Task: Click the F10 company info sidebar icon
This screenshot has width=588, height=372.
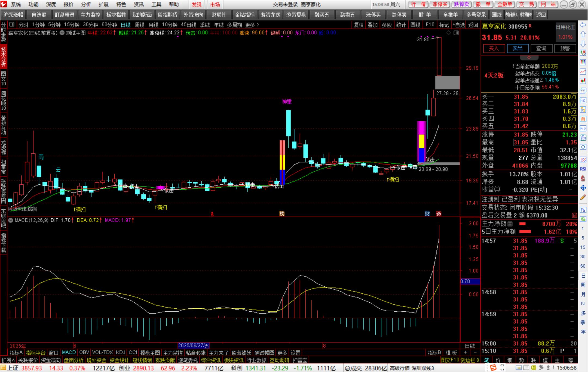Action: click(583, 100)
